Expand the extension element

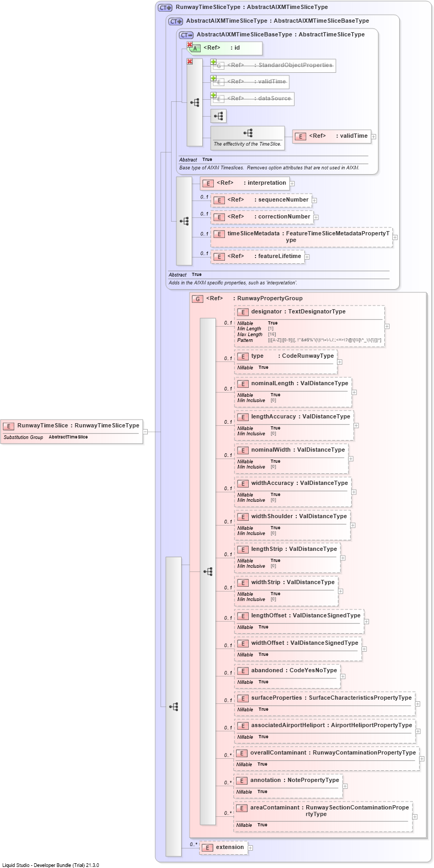[250, 848]
